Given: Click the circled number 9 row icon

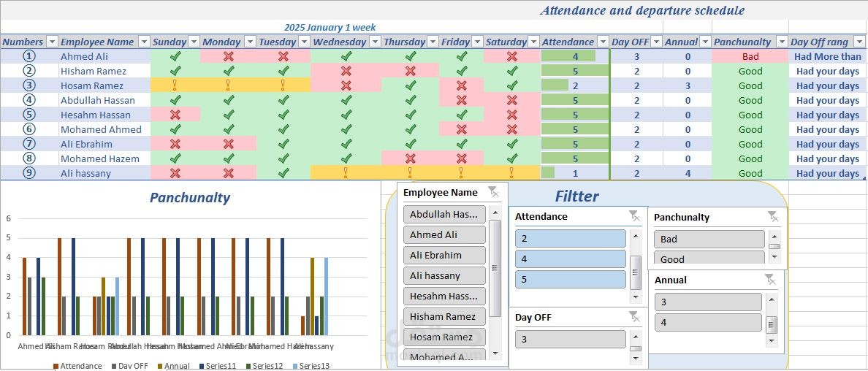Looking at the screenshot, I should coord(29,173).
